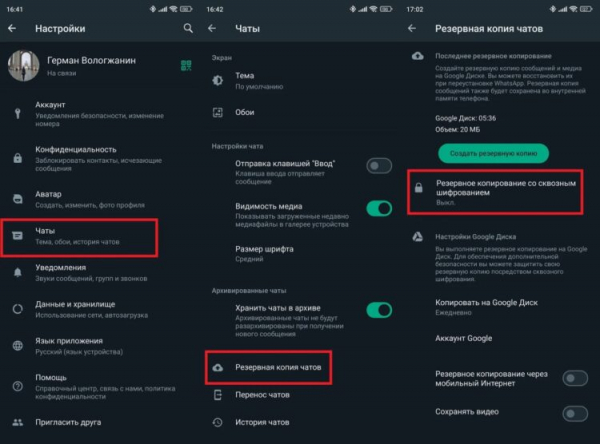
Task: Tap the key icon of Аккаунт
Action: 18,113
